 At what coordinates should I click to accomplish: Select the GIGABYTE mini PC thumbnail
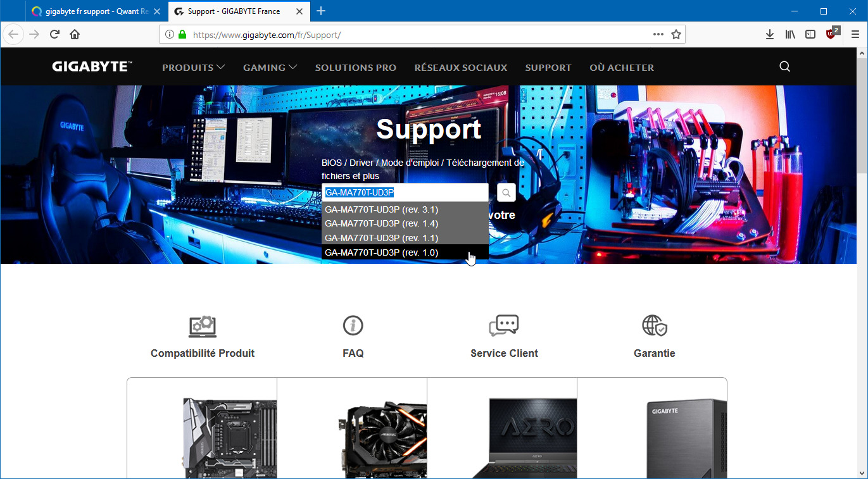tap(687, 438)
